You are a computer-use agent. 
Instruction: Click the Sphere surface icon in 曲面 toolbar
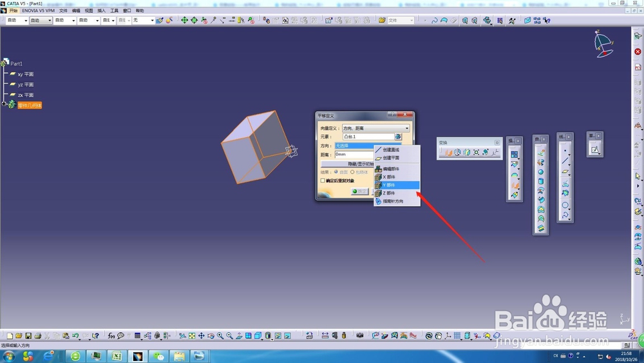[x=541, y=172]
